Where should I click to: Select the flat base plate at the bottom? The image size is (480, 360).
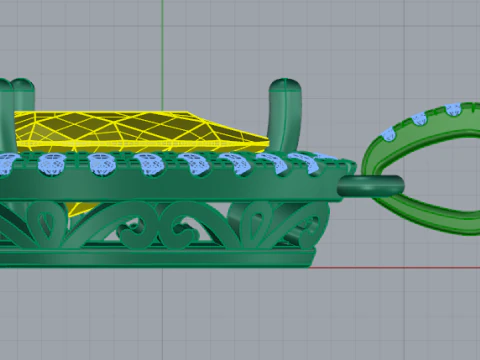point(157,258)
